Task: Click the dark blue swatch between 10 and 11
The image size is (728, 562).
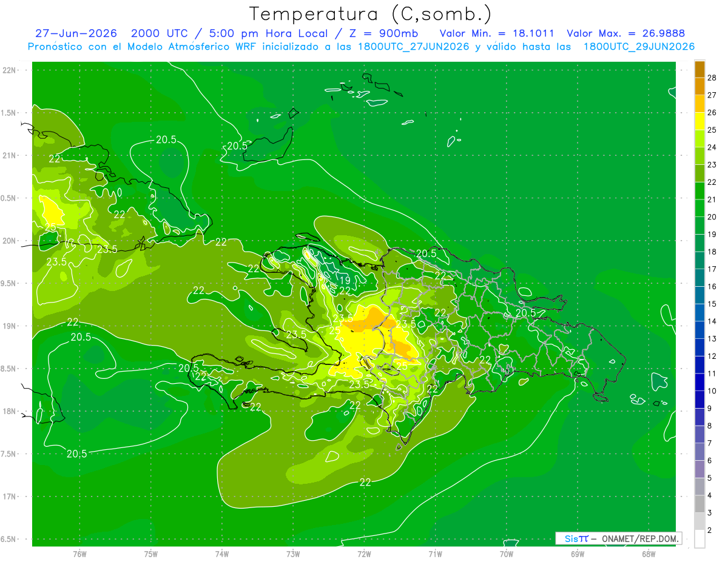Action: point(699,382)
